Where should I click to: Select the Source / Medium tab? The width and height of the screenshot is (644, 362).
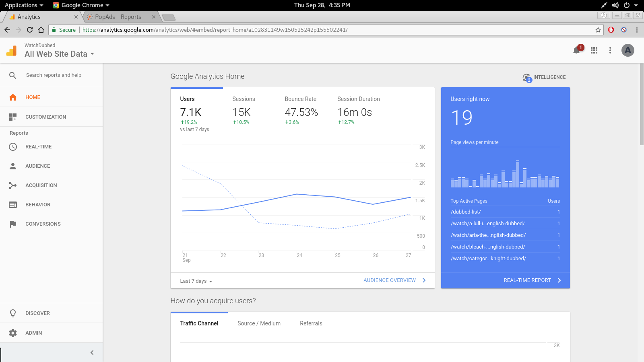[259, 323]
